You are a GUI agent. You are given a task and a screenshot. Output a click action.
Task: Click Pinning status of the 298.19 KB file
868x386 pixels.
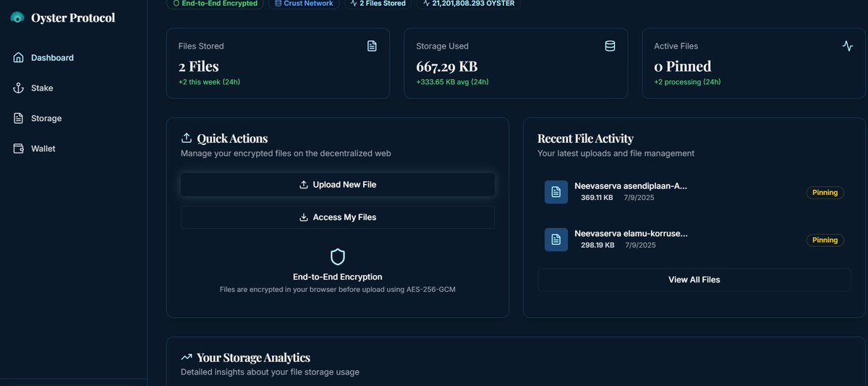pos(825,240)
